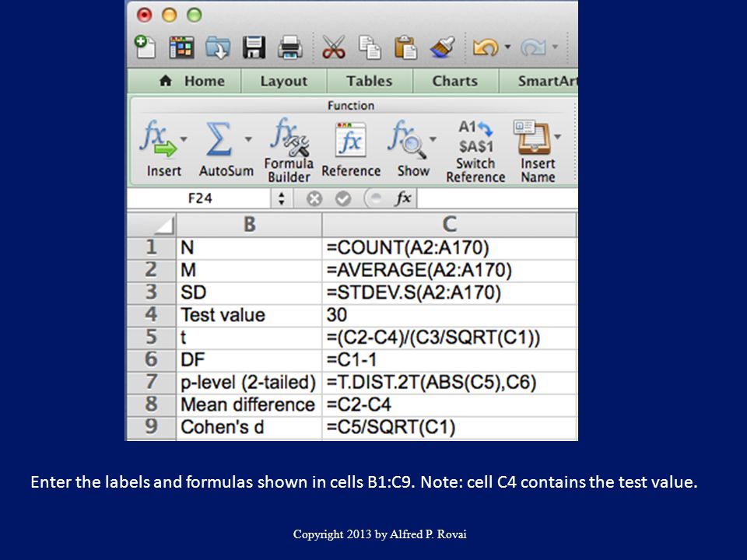This screenshot has height=560, width=747.
Task: Open the Formula Builder
Action: pos(289,150)
